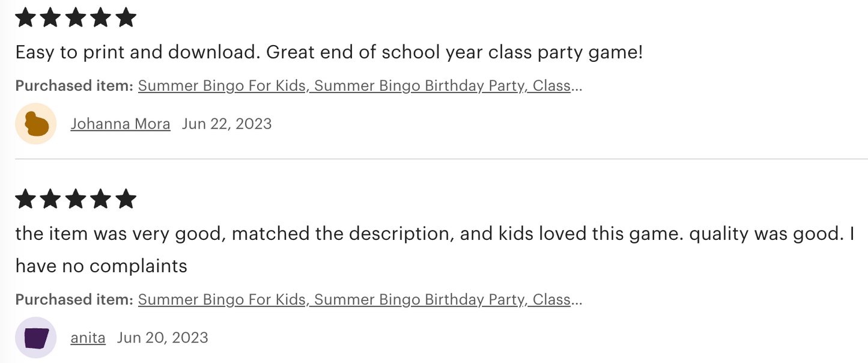Screen dimensions: 868x363
Task: Click first star of anita's review rating
Action: (x=25, y=198)
